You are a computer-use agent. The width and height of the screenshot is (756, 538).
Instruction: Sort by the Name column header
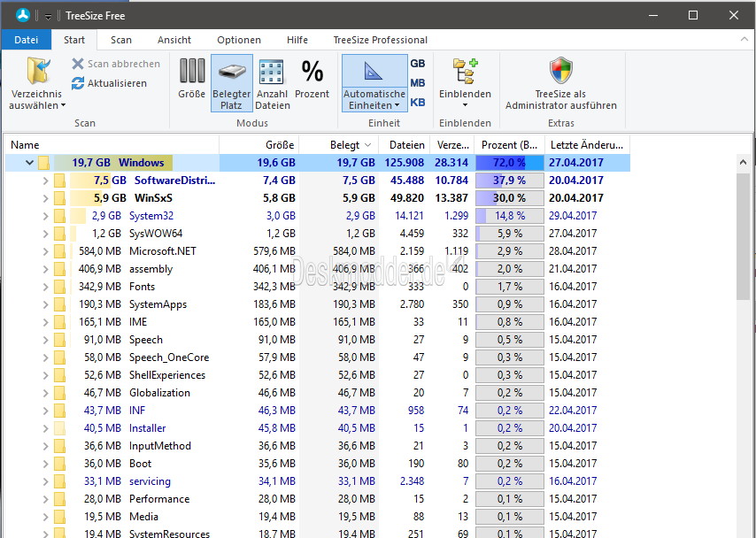click(112, 144)
